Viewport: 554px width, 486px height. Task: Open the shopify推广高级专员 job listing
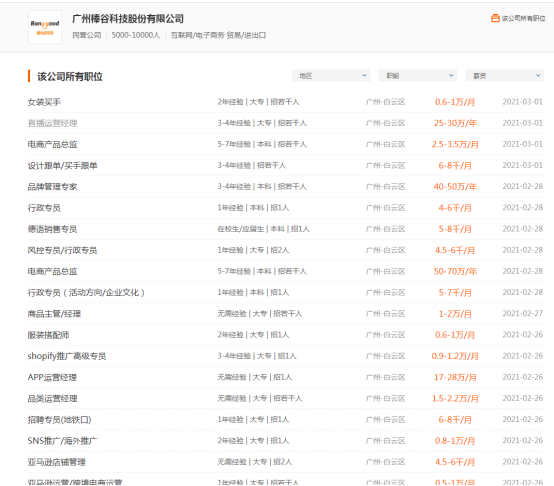point(67,356)
